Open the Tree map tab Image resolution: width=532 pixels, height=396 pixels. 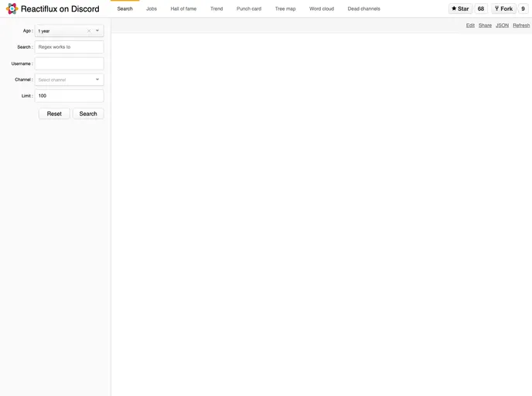click(x=285, y=9)
